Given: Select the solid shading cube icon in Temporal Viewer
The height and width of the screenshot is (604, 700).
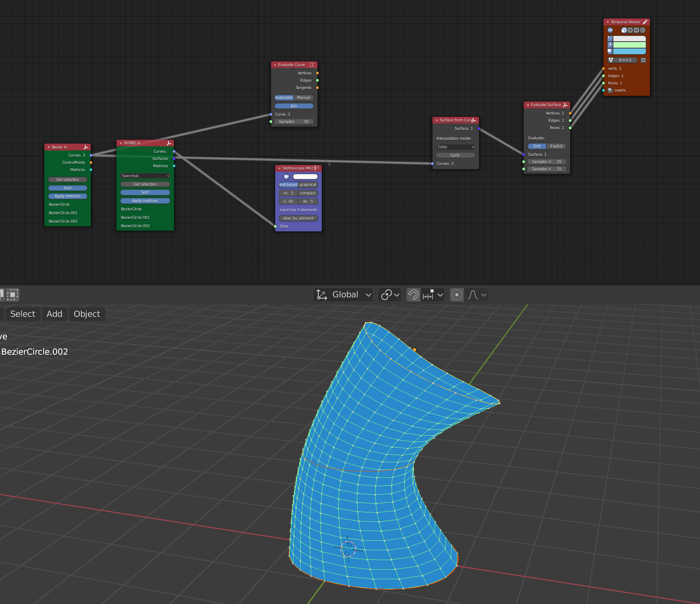Looking at the screenshot, I should (624, 30).
